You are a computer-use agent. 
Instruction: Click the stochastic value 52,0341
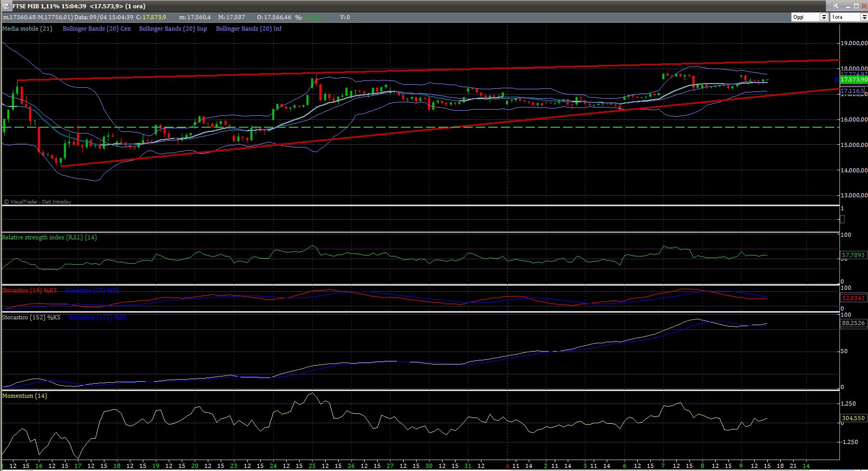pyautogui.click(x=853, y=298)
